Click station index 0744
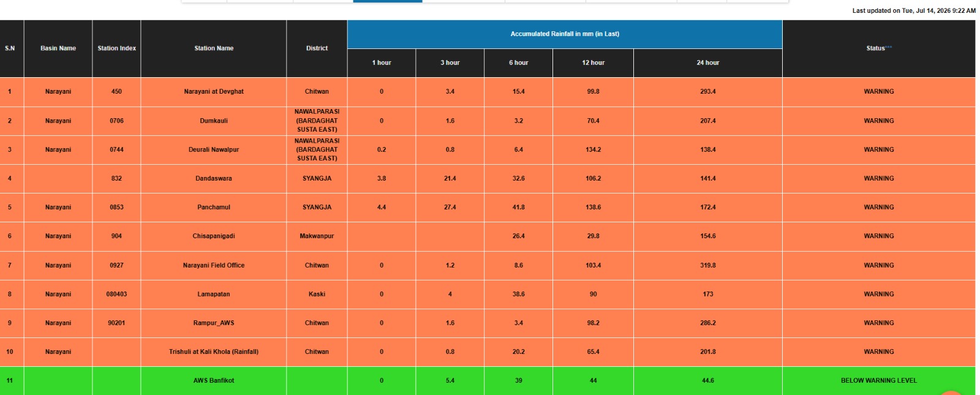Viewport: 980px width, 395px height. pos(116,150)
